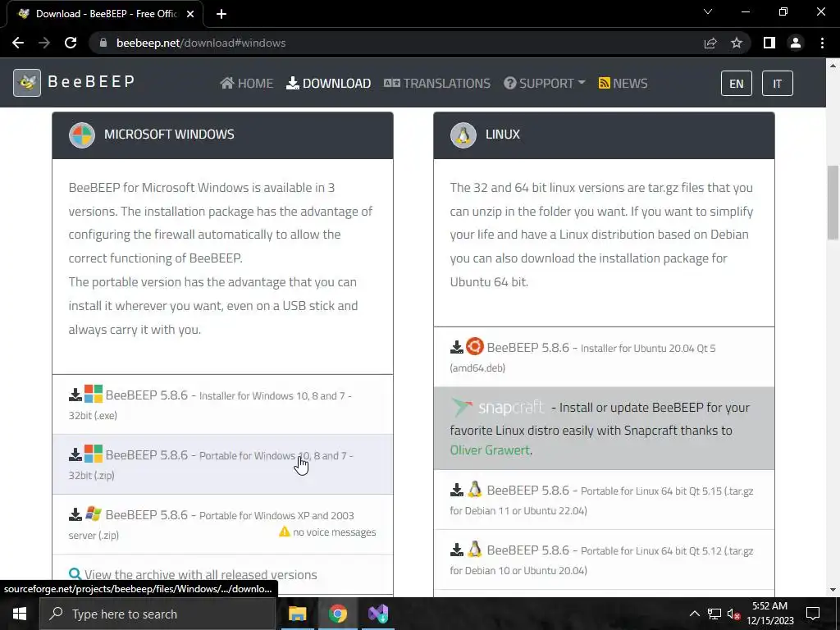Click the Chrome icon in the taskbar
This screenshot has height=630, width=840.
point(337,614)
